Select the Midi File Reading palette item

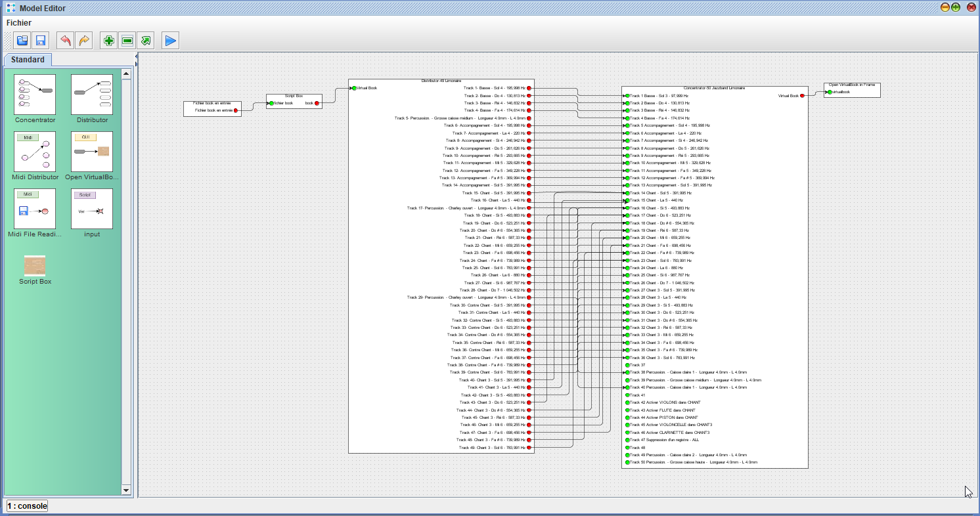35,209
